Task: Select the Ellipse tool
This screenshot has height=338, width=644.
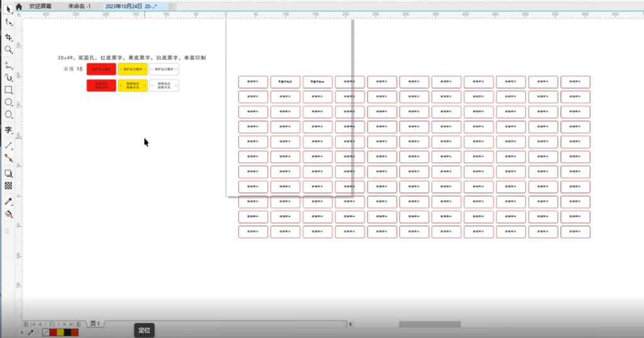Action: point(8,102)
